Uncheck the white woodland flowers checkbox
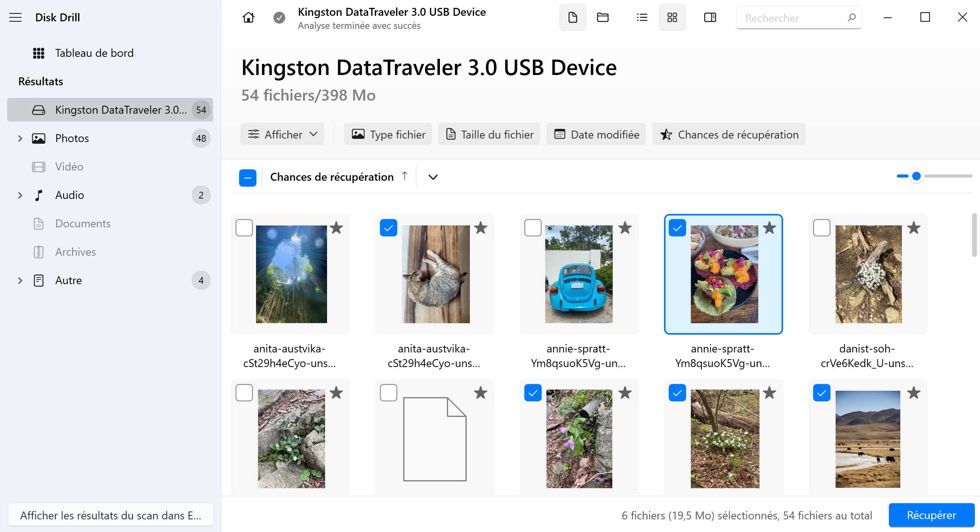This screenshot has width=980, height=532. coord(677,393)
